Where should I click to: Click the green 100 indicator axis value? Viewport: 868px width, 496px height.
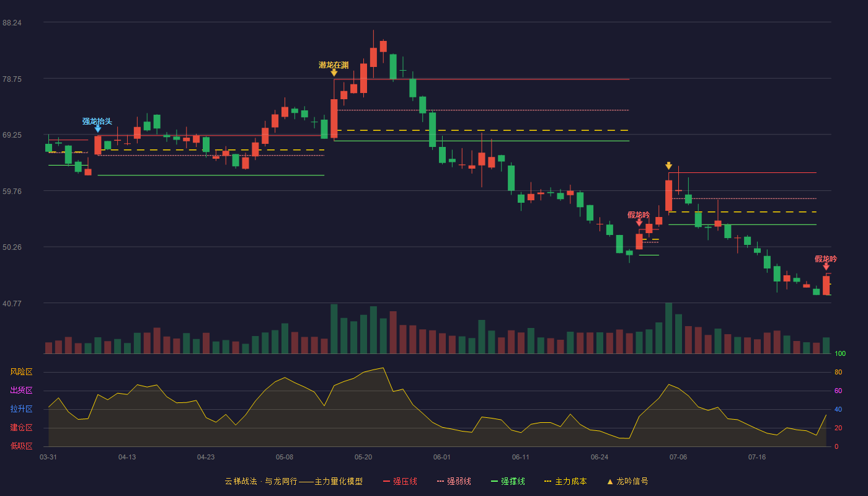click(x=840, y=354)
